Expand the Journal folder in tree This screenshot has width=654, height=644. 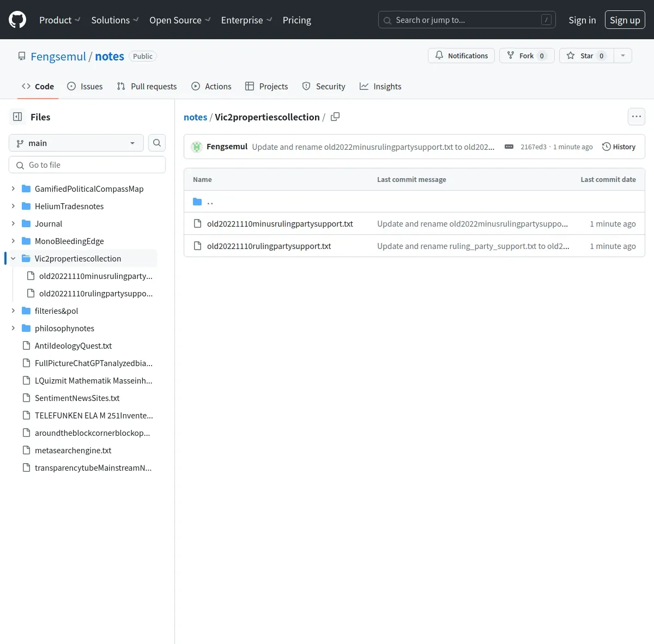(x=13, y=223)
